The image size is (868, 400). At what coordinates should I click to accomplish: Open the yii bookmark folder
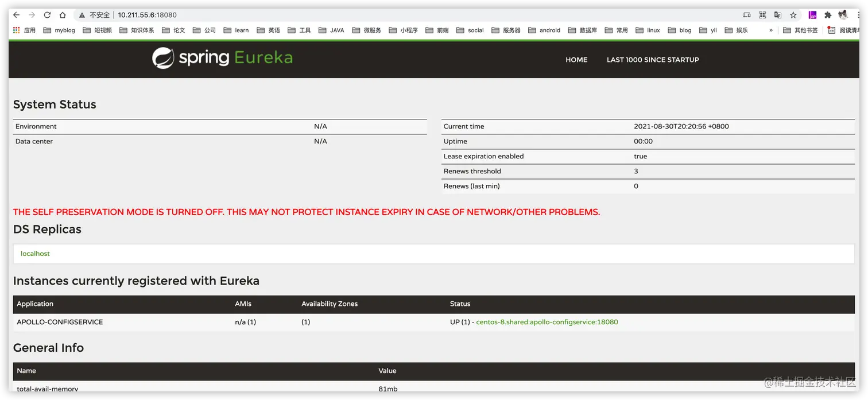click(708, 30)
